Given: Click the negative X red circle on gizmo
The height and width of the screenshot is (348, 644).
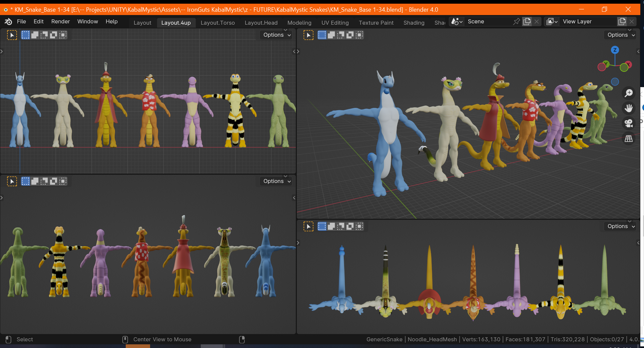Looking at the screenshot, I should (x=602, y=67).
